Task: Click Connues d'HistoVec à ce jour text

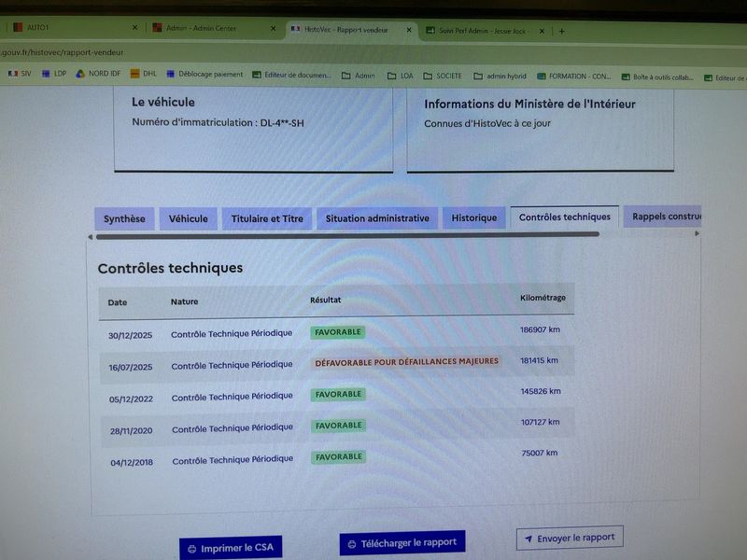Action: (486, 124)
